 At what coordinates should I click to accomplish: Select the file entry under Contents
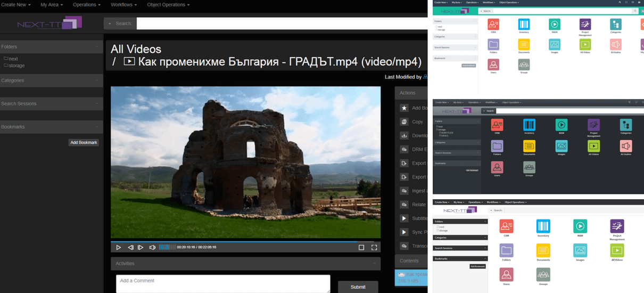411,277
